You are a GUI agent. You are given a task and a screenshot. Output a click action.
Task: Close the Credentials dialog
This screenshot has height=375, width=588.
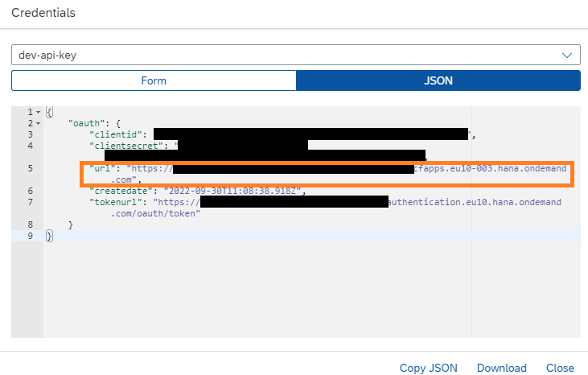560,368
